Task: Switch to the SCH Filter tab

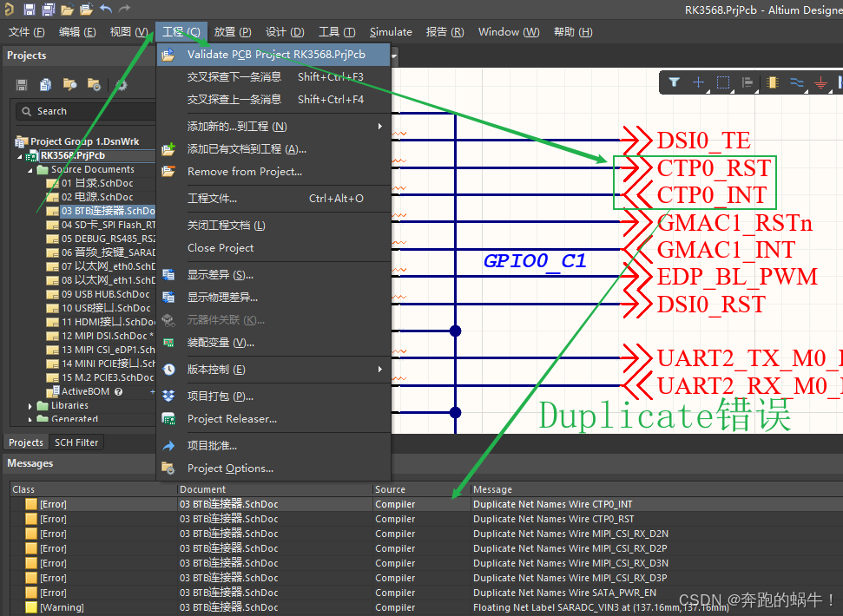Action: pyautogui.click(x=76, y=442)
